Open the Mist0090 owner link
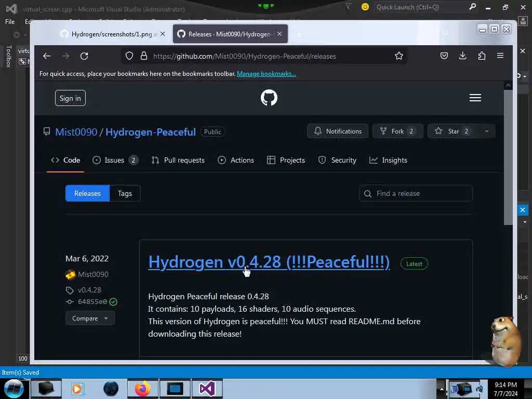Image resolution: width=532 pixels, height=399 pixels. click(76, 132)
